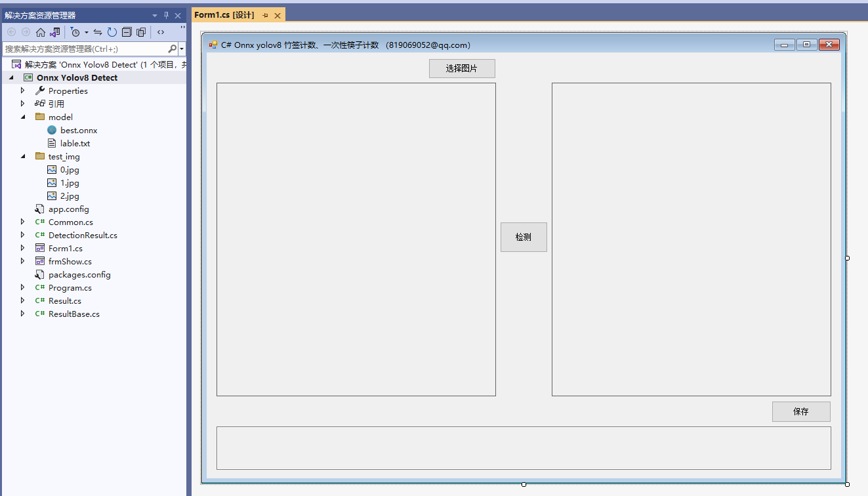
Task: Click the pending changes filter clock icon
Action: click(x=75, y=32)
